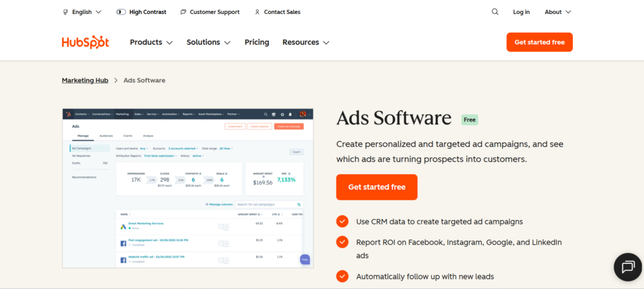644x289 pixels.
Task: Switch to the Manage tab
Action: (x=83, y=136)
